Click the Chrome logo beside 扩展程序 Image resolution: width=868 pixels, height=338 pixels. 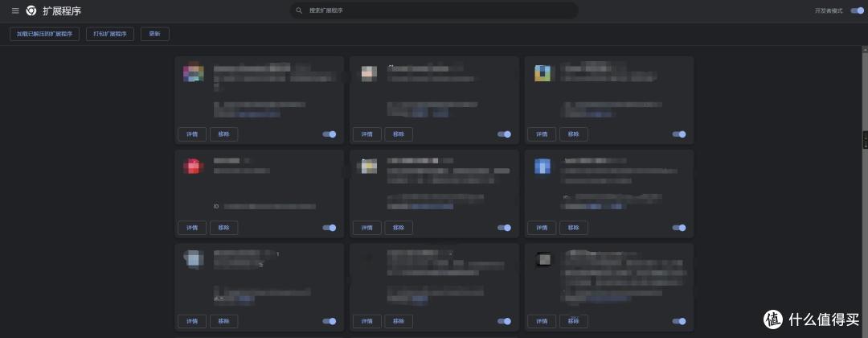(31, 10)
